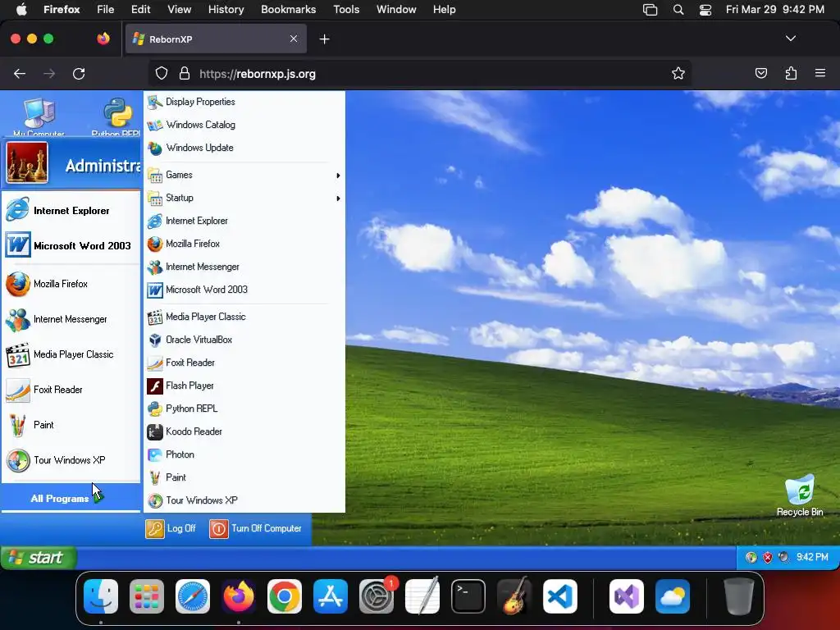Expand the Games submenu
Image resolution: width=840 pixels, height=630 pixels.
244,176
